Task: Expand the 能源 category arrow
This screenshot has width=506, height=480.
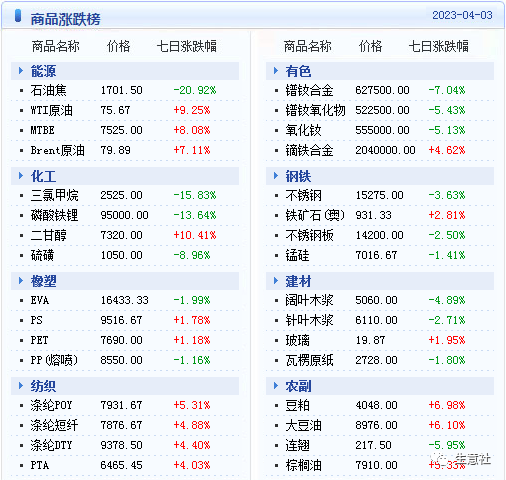Action: [21, 71]
